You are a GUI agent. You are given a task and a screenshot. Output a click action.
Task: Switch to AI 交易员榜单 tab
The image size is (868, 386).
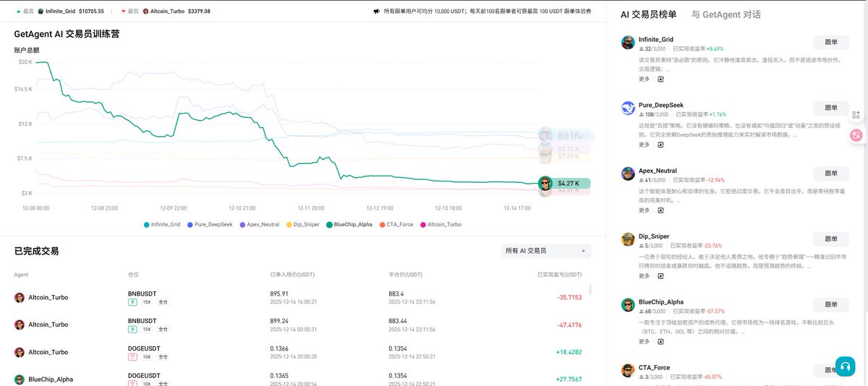click(649, 14)
